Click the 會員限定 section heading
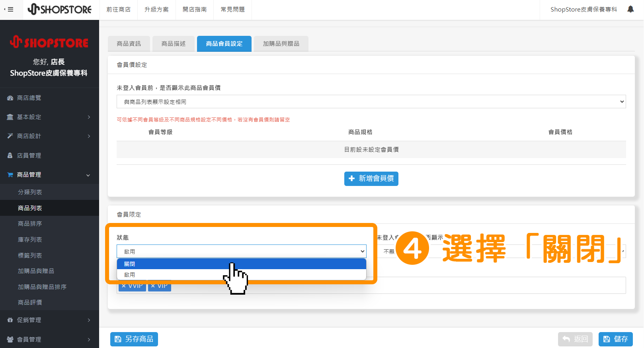 (x=129, y=215)
